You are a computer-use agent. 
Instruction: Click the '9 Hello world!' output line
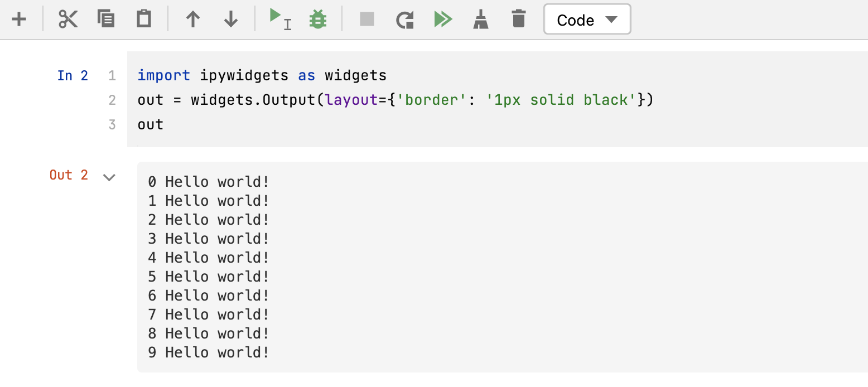[209, 352]
